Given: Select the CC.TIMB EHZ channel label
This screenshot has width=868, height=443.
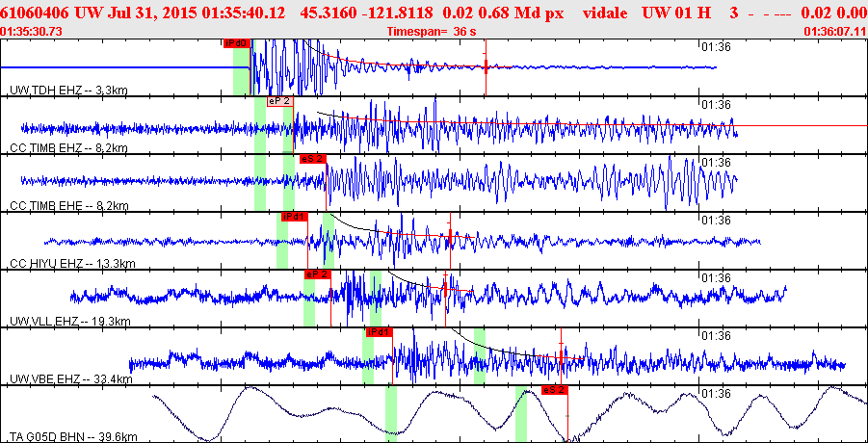Looking at the screenshot, I should 69,148.
